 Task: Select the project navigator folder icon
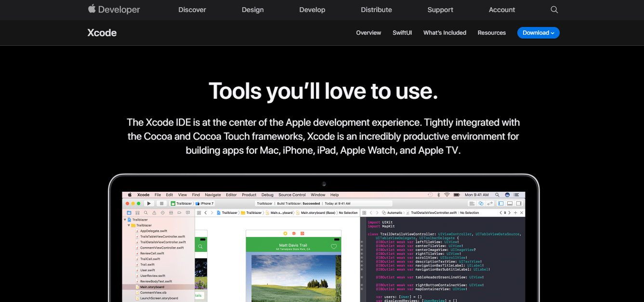pos(129,212)
